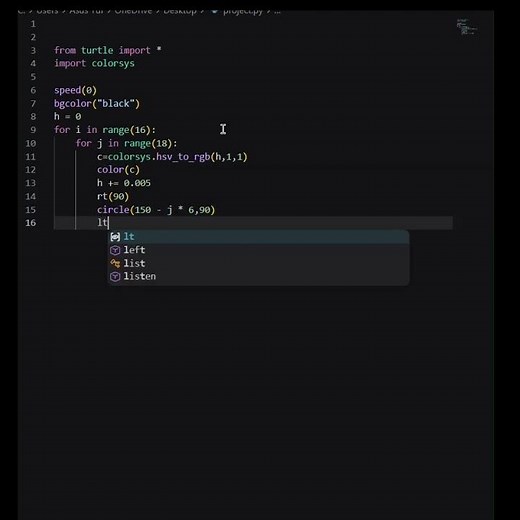The image size is (520, 520).
Task: Select line number 12 in the gutter
Action: pyautogui.click(x=31, y=170)
